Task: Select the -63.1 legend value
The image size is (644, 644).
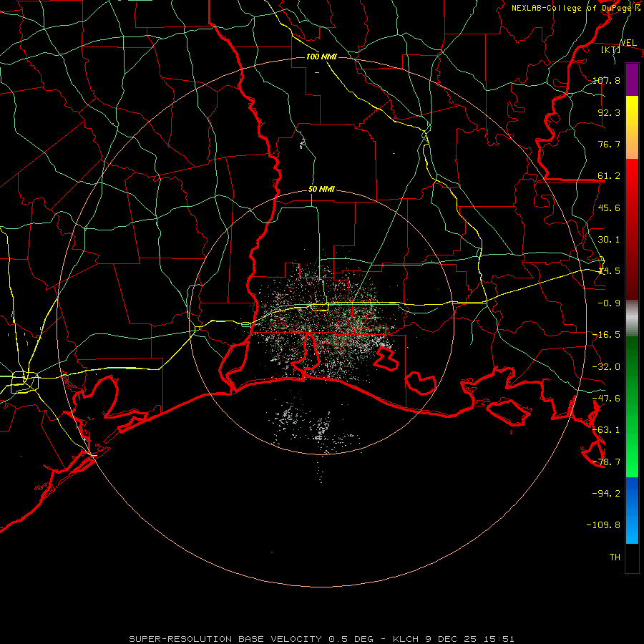Action: tap(606, 430)
